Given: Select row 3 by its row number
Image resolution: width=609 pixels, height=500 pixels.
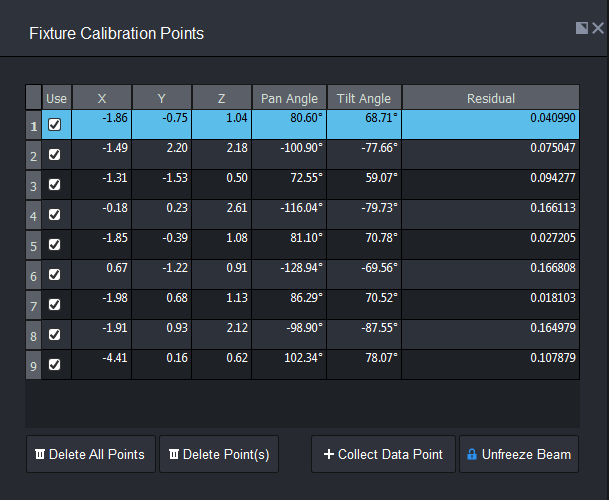Looking at the screenshot, I should tap(34, 186).
